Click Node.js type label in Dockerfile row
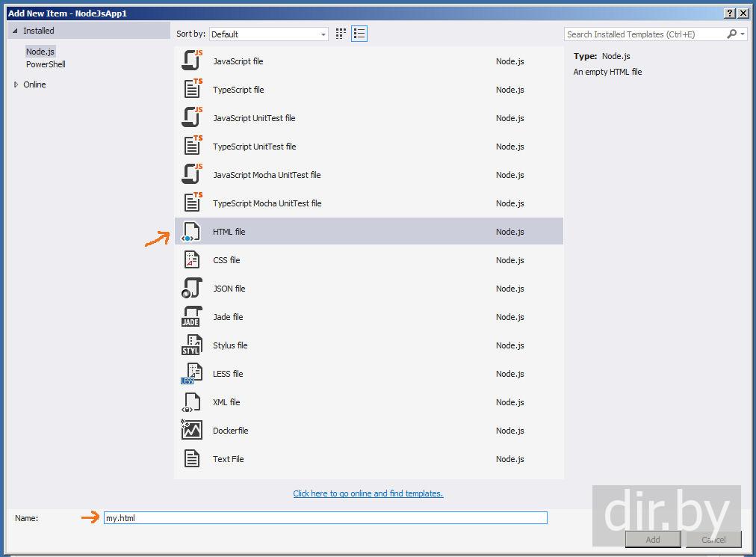Image resolution: width=756 pixels, height=557 pixels. click(509, 431)
